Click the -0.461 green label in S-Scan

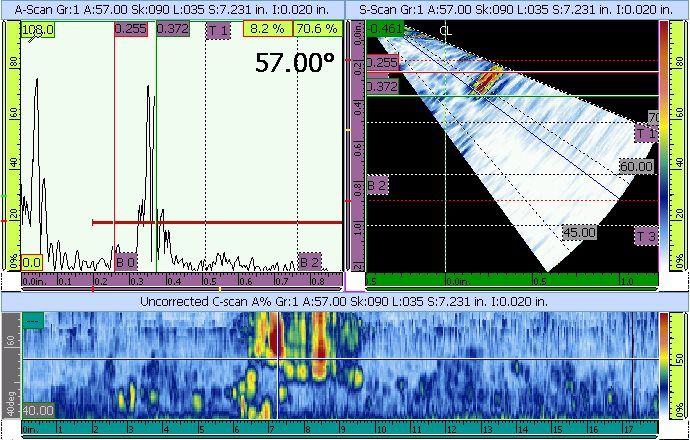385,29
